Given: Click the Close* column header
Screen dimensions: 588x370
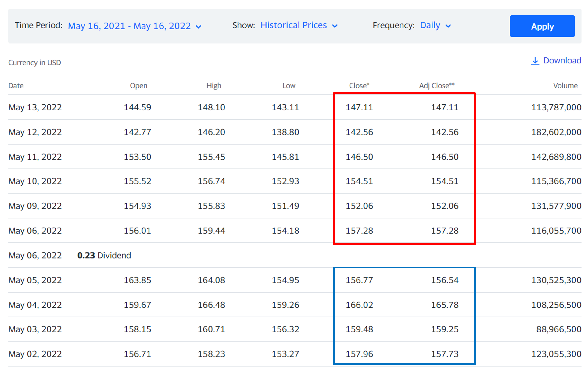Looking at the screenshot, I should pos(359,86).
